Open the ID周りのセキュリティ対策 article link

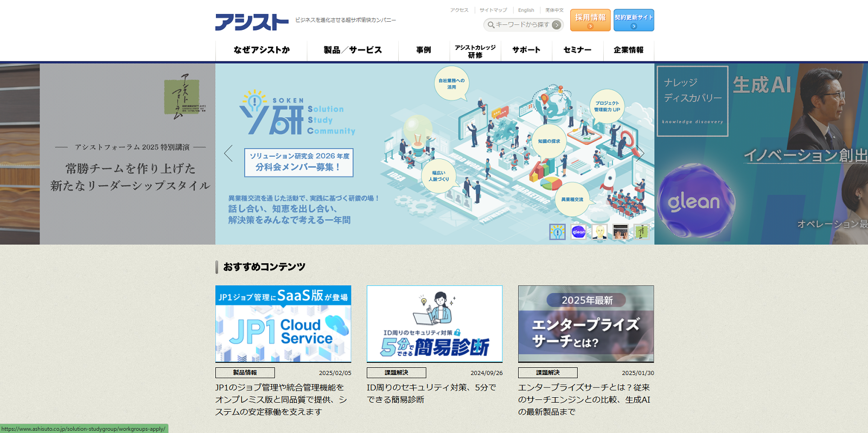(x=431, y=394)
